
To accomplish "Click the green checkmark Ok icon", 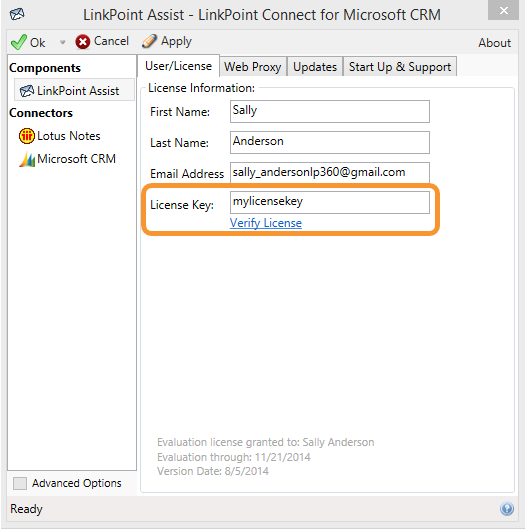I will pos(19,42).
